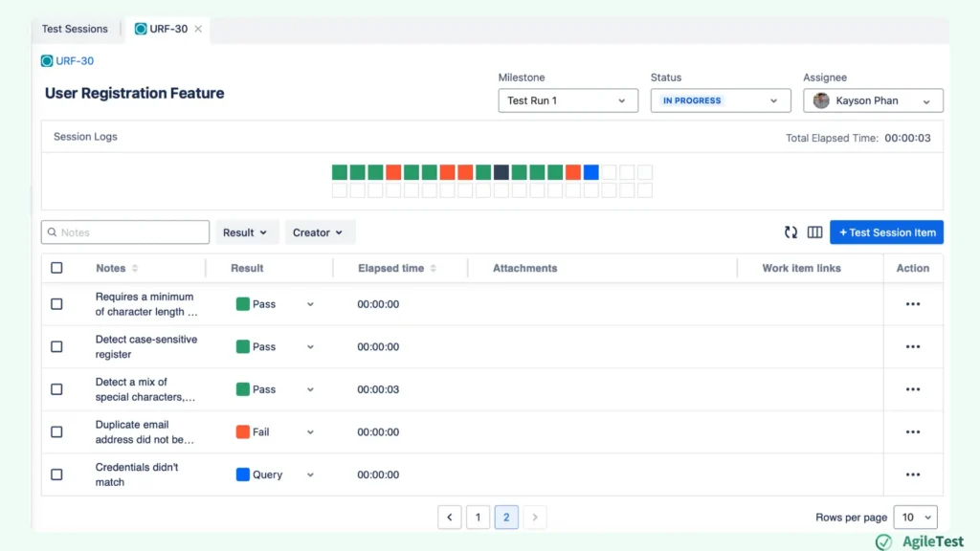Open actions menu for Credentials didn't match row

(912, 474)
